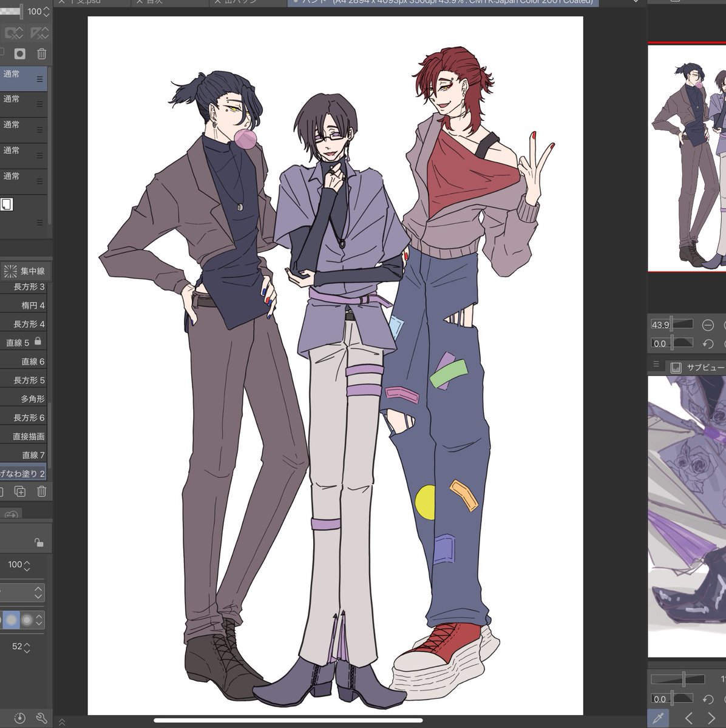The width and height of the screenshot is (726, 728).
Task: Expand anti-aliasing options stepper arrows
Action: point(39,619)
